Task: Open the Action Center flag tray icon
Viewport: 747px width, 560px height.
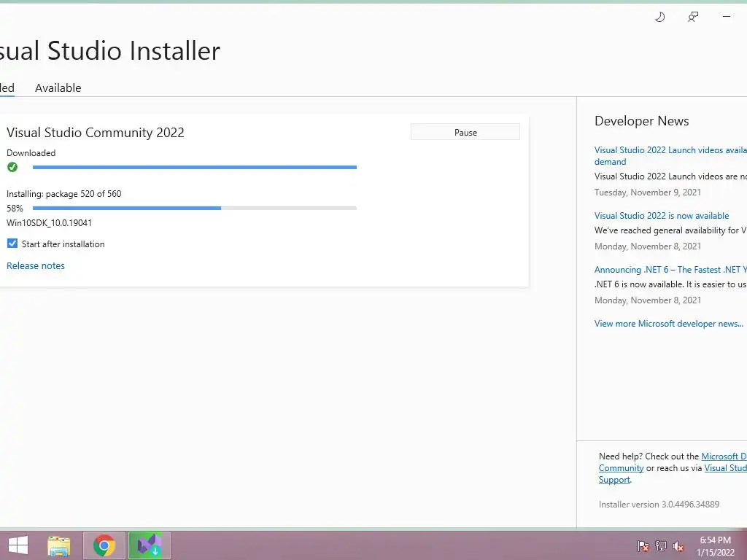Action: pyautogui.click(x=643, y=546)
